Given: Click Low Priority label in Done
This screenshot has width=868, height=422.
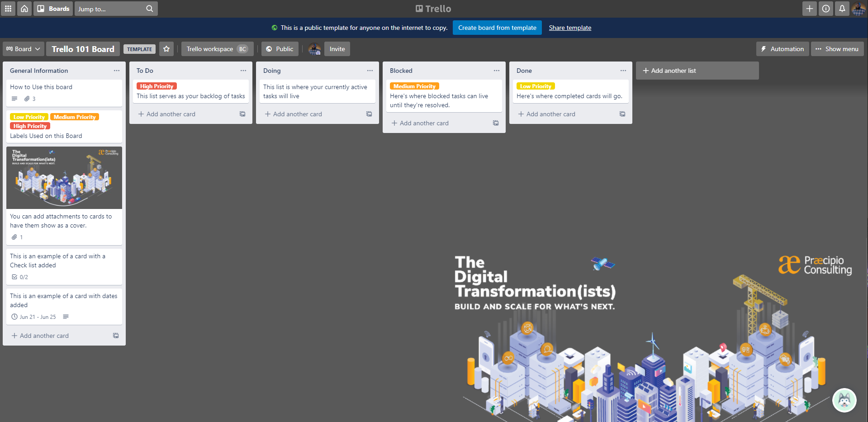Looking at the screenshot, I should click(x=536, y=86).
